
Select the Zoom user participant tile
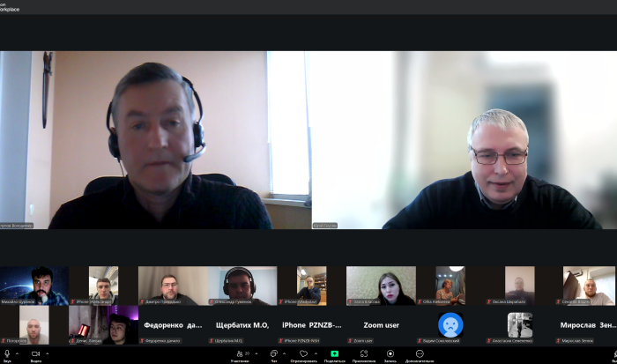coord(381,325)
